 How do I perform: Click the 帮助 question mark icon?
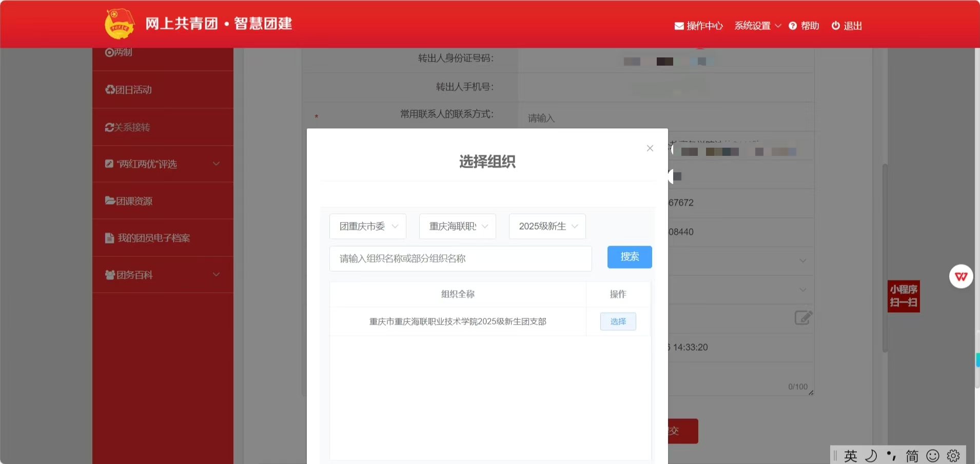793,26
